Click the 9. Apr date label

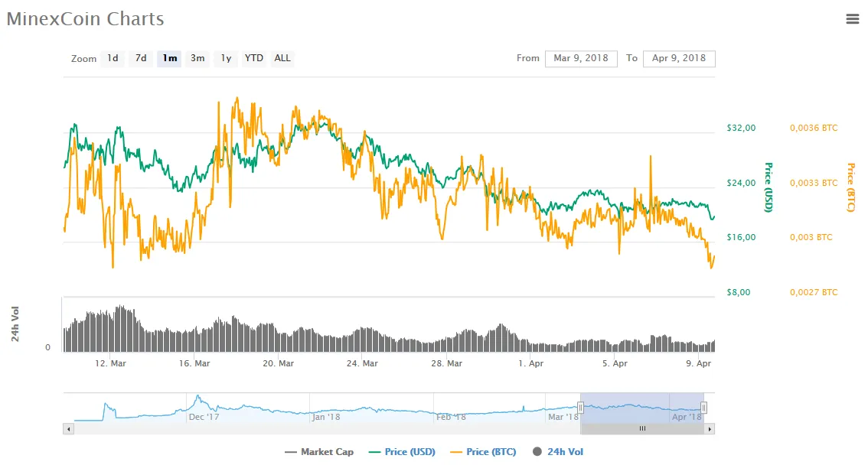(699, 363)
